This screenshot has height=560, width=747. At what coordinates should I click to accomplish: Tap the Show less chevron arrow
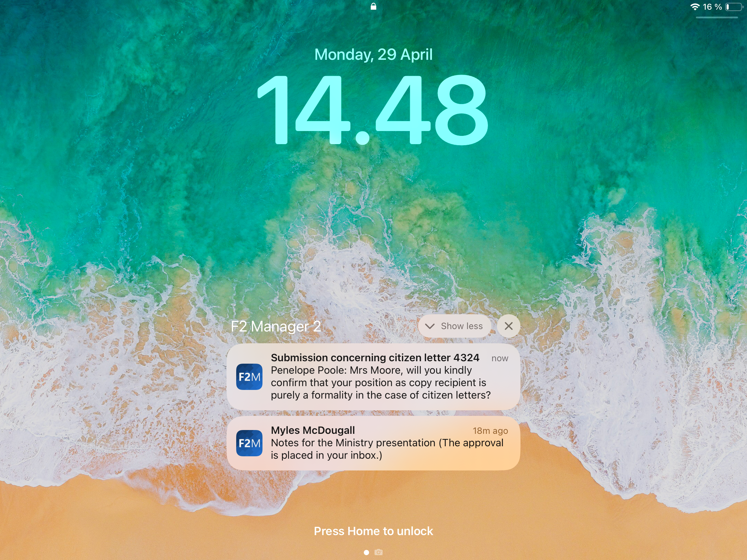[x=430, y=326]
